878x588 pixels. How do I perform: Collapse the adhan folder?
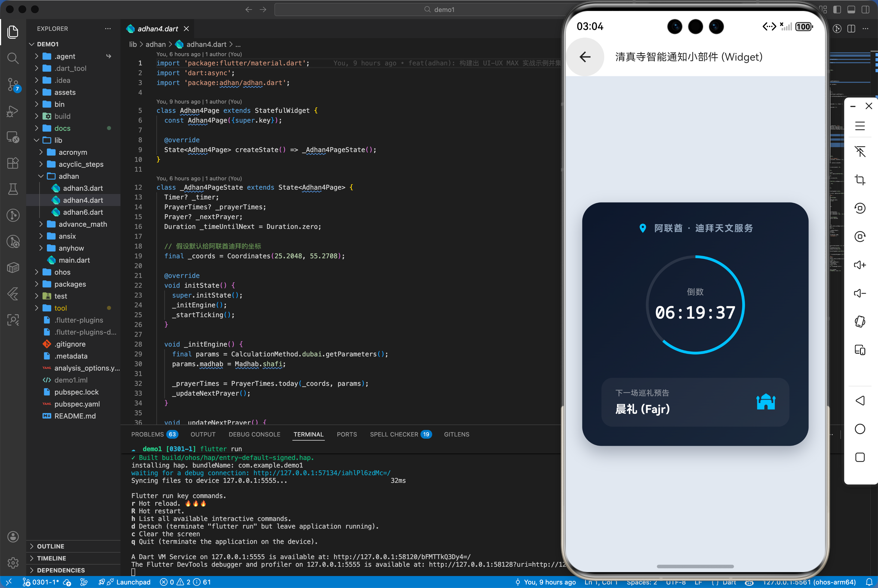(x=68, y=176)
